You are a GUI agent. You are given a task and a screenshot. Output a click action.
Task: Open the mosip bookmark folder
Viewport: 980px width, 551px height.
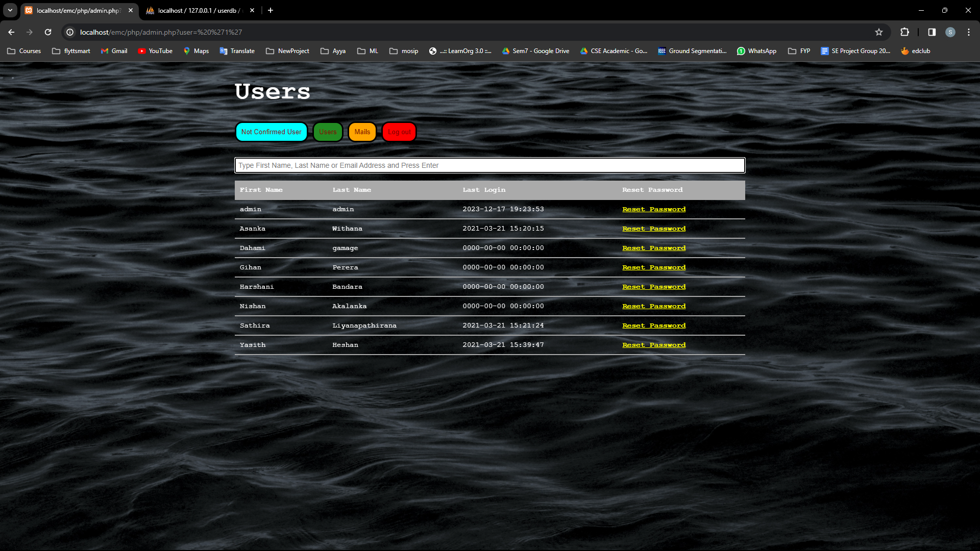point(404,51)
